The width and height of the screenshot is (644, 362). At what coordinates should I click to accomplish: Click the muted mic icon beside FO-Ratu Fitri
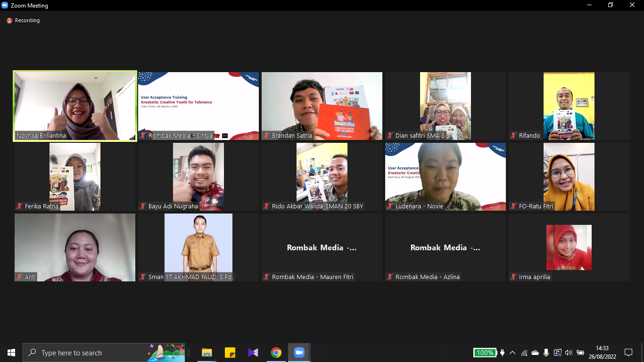click(x=514, y=206)
